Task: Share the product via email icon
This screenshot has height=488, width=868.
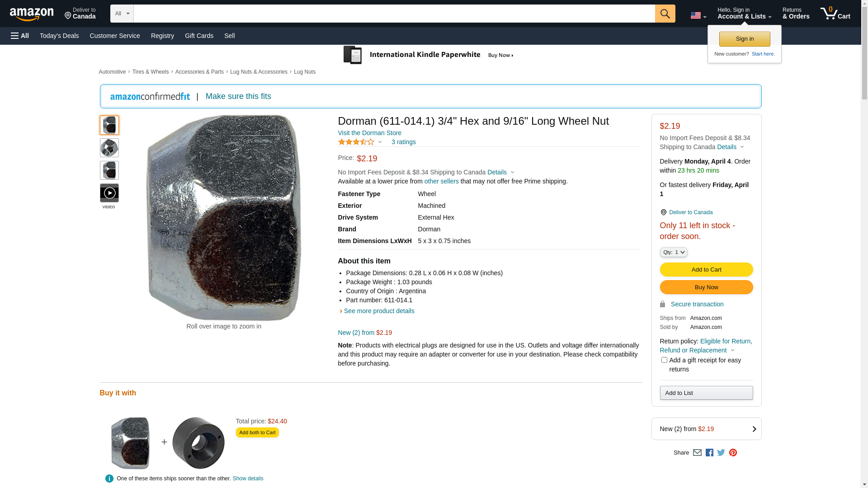Action: point(697,452)
